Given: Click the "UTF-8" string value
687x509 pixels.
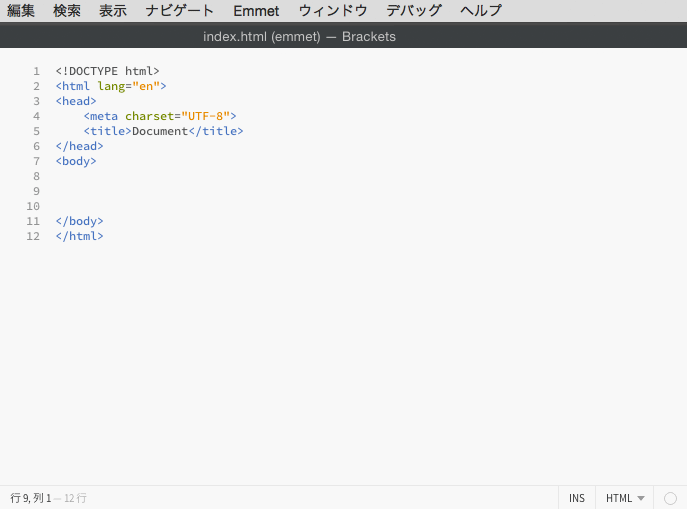Looking at the screenshot, I should click(x=205, y=116).
